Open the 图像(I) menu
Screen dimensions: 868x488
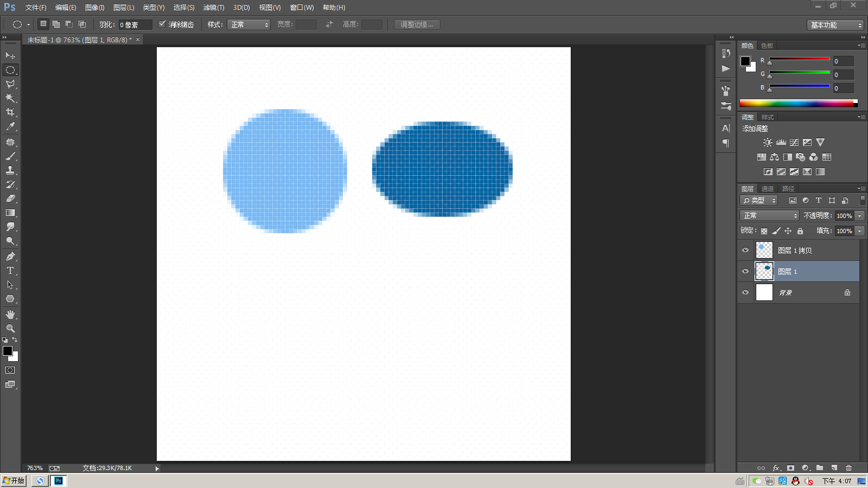coord(95,8)
